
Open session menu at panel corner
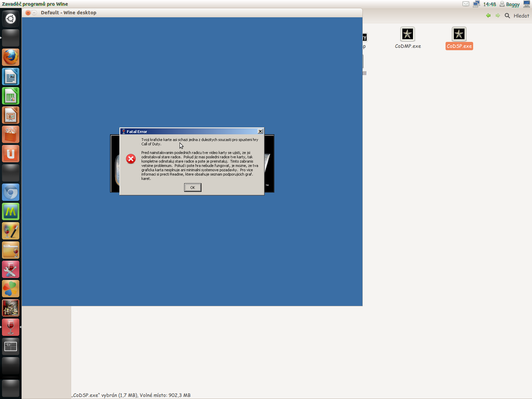click(527, 4)
